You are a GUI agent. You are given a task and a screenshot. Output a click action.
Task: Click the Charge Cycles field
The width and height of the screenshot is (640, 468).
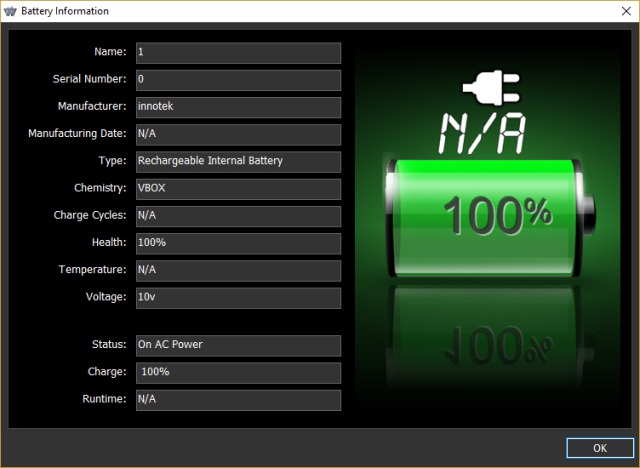pyautogui.click(x=237, y=216)
